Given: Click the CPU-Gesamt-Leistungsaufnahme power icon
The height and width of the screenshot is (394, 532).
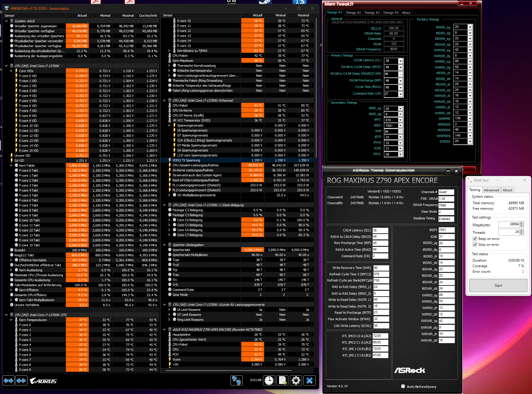Looking at the screenshot, I should point(170,165).
